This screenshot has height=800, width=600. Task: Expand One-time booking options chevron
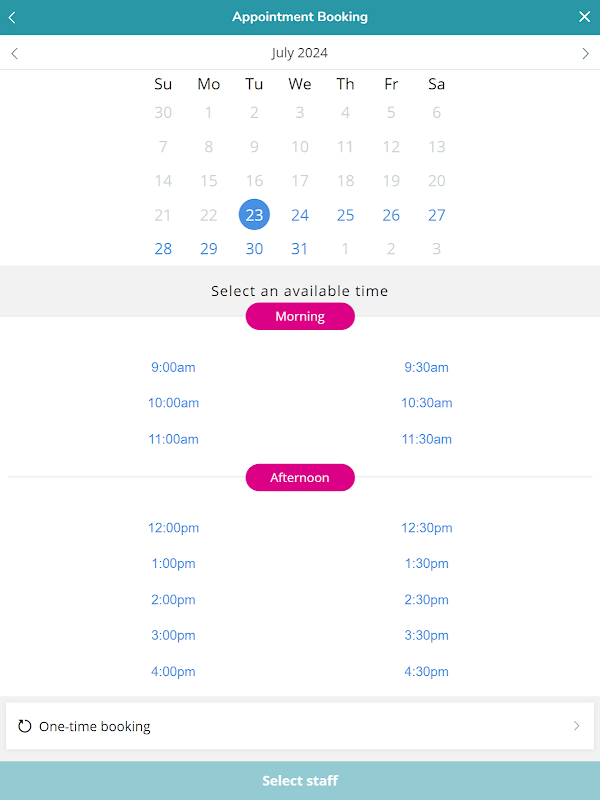click(576, 726)
